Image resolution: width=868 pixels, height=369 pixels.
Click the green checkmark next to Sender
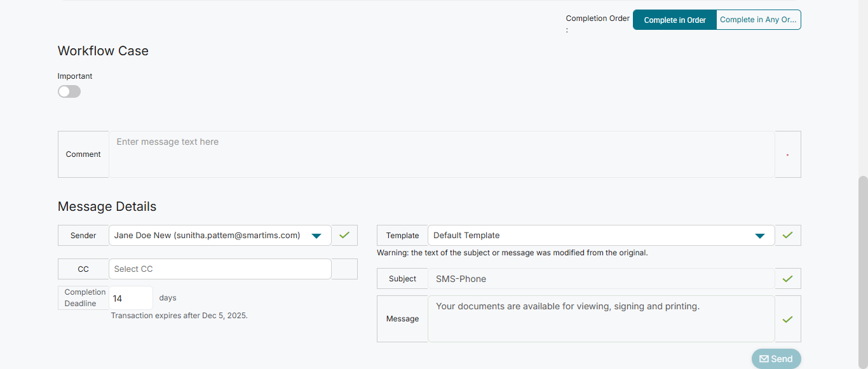tap(344, 235)
